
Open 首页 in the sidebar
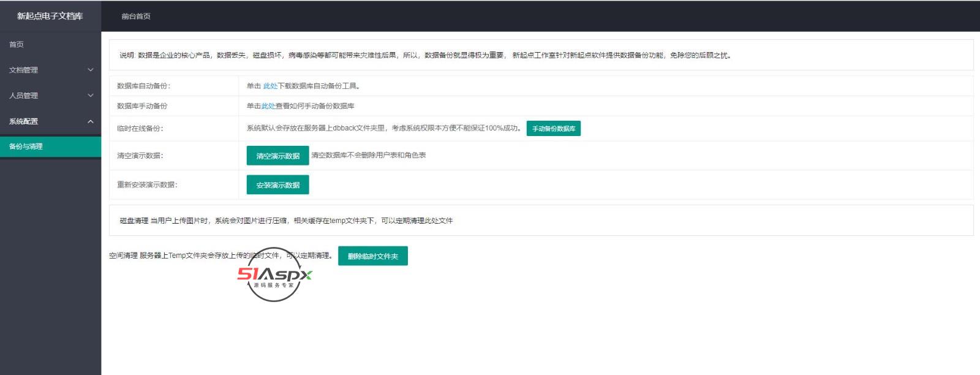17,44
